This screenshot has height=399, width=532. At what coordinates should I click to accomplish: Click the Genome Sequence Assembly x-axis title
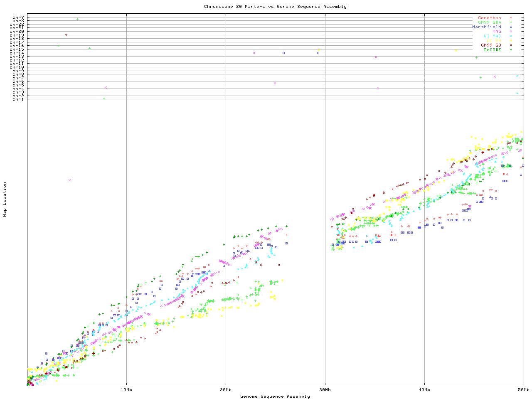coord(275,397)
